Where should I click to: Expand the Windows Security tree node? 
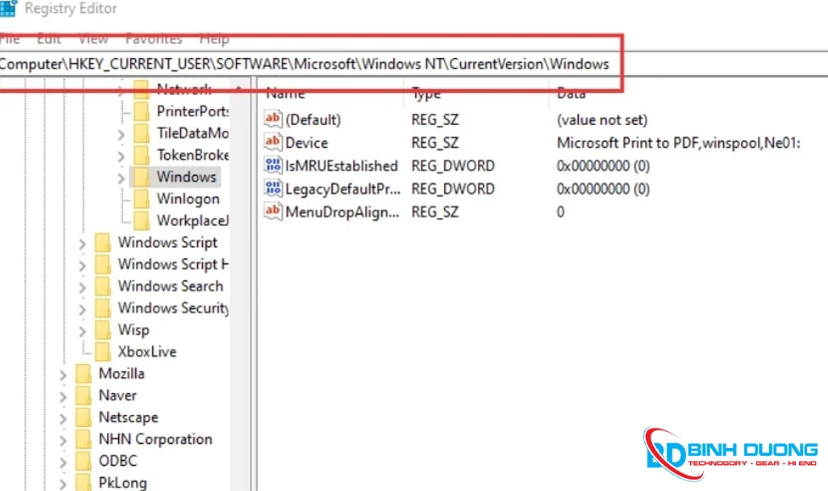click(x=82, y=309)
